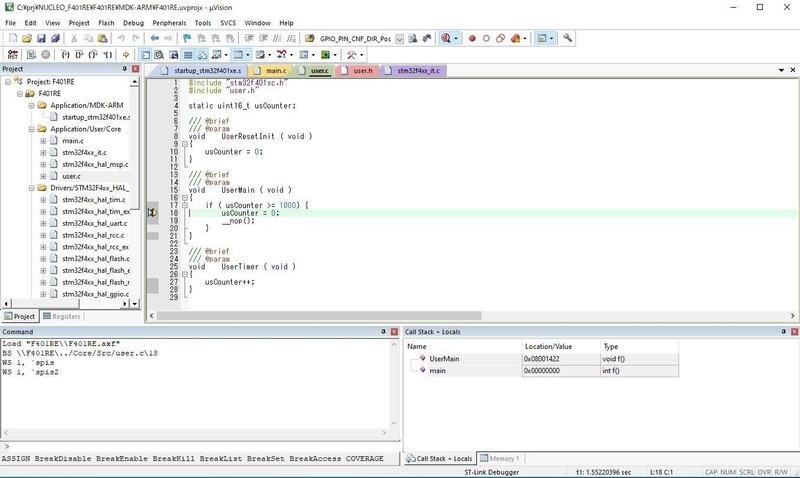Open the startup_stm32f401xe.s tab
This screenshot has width=800, height=478.
203,71
